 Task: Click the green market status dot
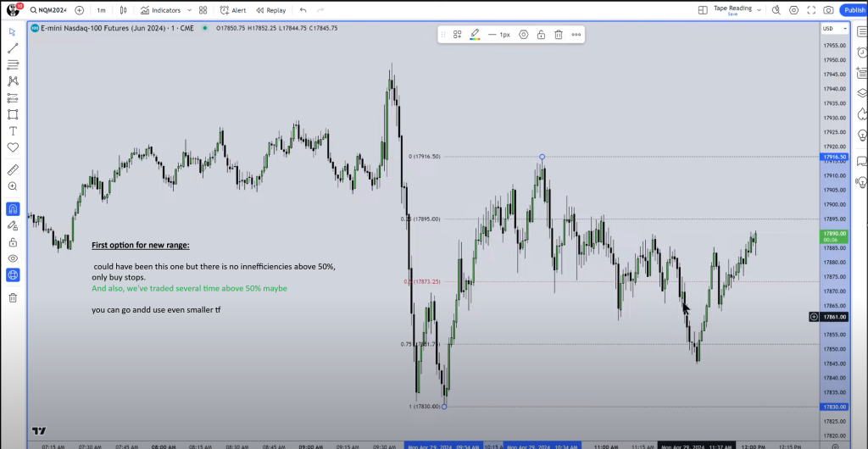tap(205, 28)
